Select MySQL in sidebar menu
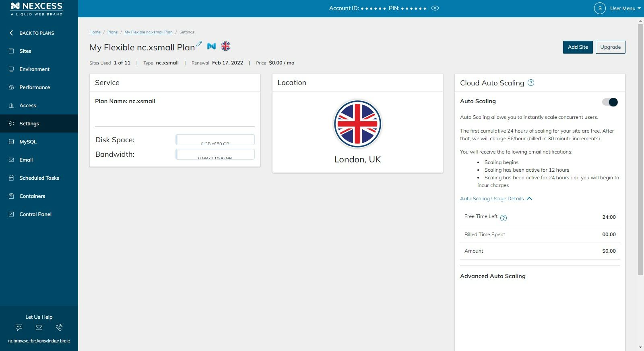 pos(39,141)
